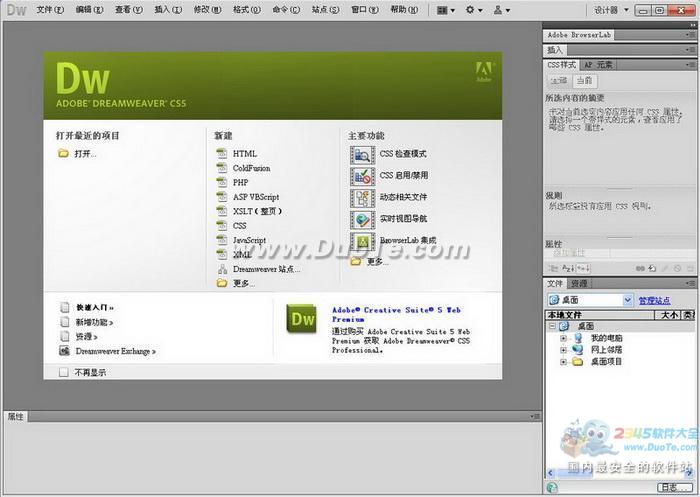The height and width of the screenshot is (497, 700).
Task: Open the 插入 menu
Action: pos(168,9)
